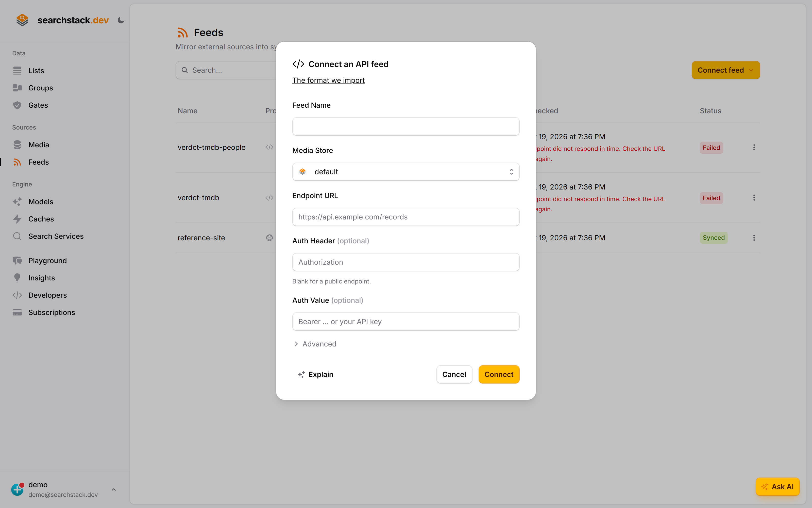Open the Playground page
The height and width of the screenshot is (508, 812).
point(47,260)
